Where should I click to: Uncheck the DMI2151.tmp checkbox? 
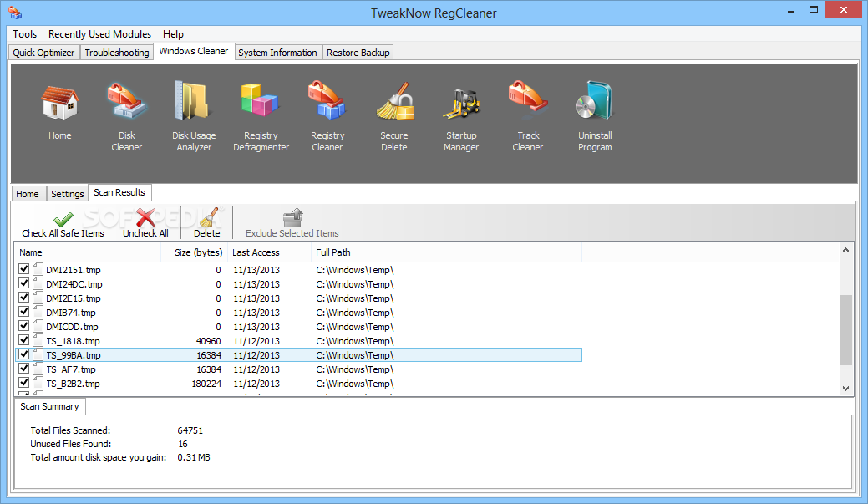click(x=23, y=269)
